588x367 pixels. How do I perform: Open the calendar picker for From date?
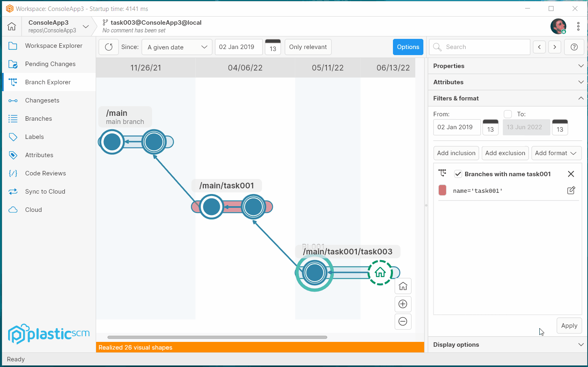click(490, 127)
